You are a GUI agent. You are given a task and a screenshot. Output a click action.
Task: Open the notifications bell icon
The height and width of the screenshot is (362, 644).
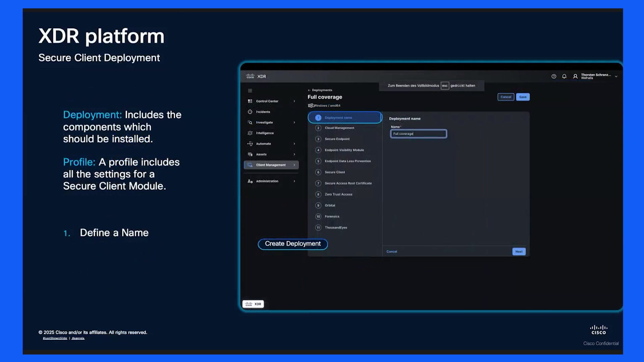[564, 76]
